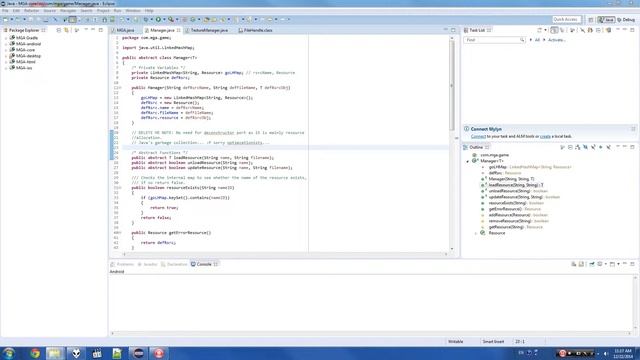Toggle Link with Editor in Package Explorer

(x=66, y=30)
